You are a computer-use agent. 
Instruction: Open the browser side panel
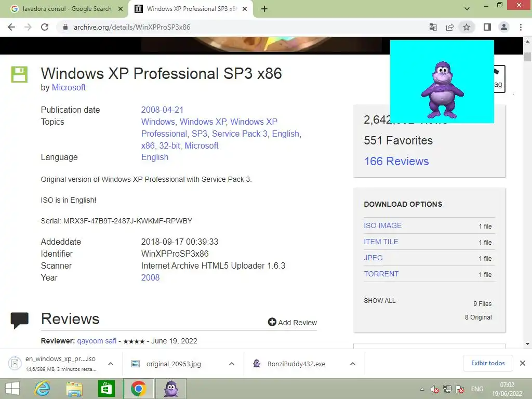[x=487, y=27]
